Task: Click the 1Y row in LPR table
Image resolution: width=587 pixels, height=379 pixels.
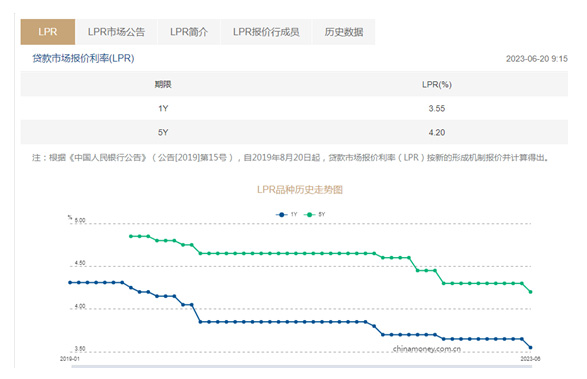Action: pos(294,108)
